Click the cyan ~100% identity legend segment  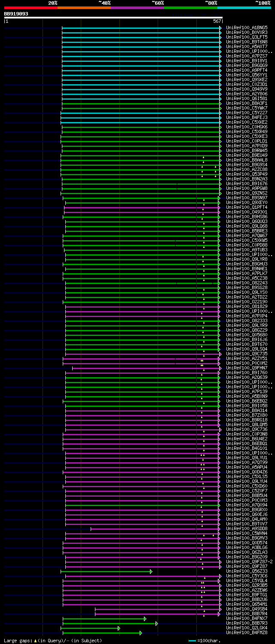[x=244, y=8]
